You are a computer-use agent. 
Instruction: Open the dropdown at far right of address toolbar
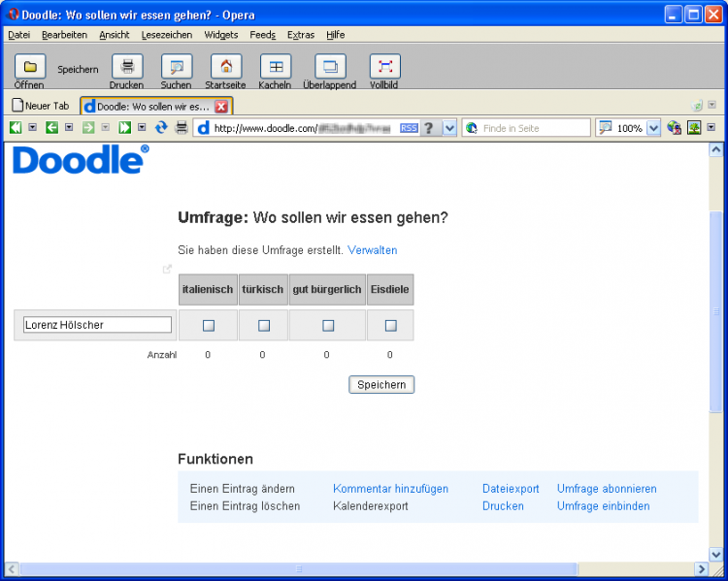pyautogui.click(x=711, y=127)
